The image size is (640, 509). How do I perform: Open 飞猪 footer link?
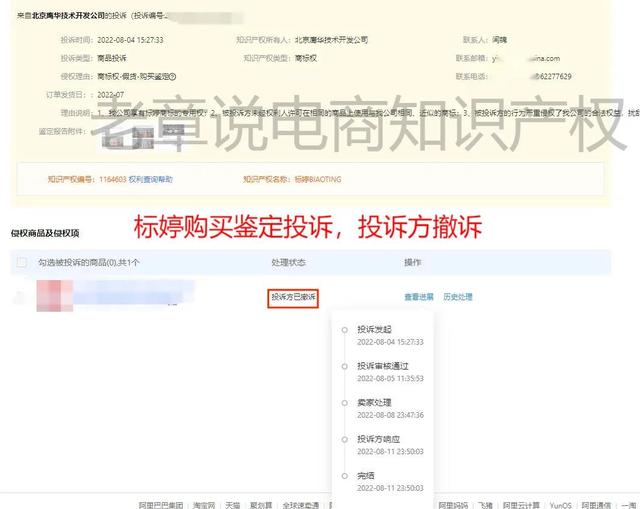(485, 505)
